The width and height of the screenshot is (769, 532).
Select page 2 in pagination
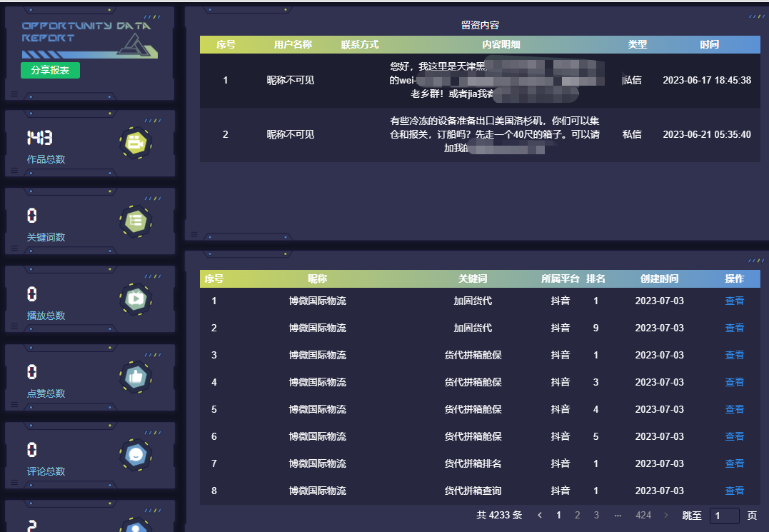click(x=577, y=516)
